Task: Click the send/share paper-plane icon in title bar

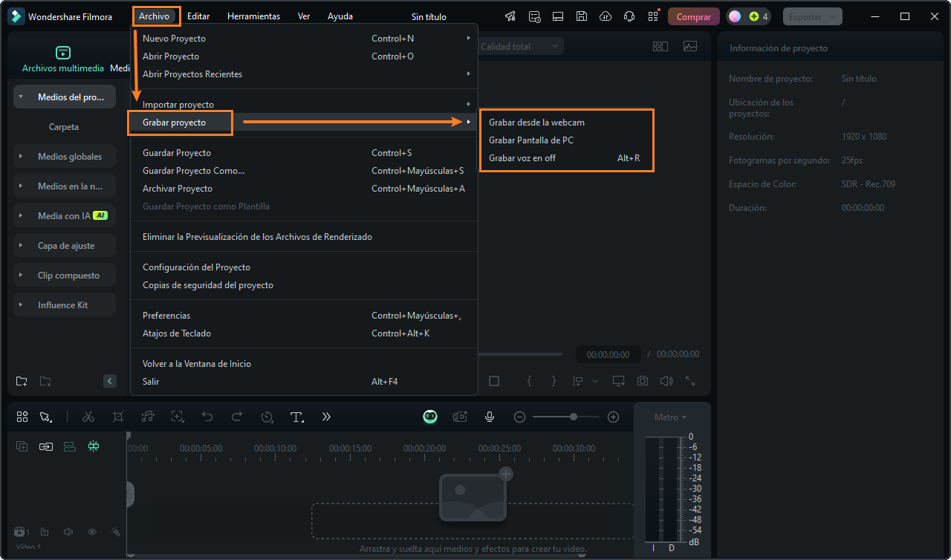Action: 510,16
